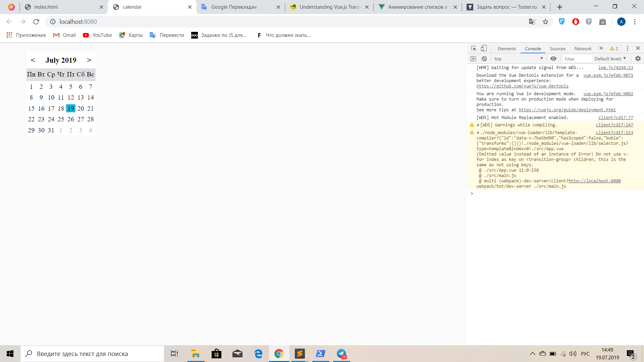Open the Windows Start menu
The height and width of the screenshot is (362, 644).
(10, 354)
